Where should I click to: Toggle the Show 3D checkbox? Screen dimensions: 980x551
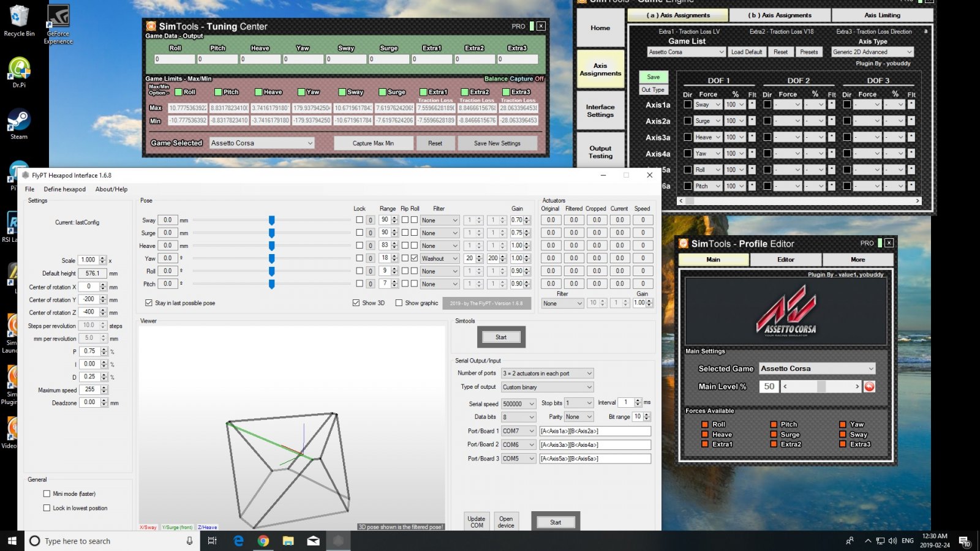356,303
